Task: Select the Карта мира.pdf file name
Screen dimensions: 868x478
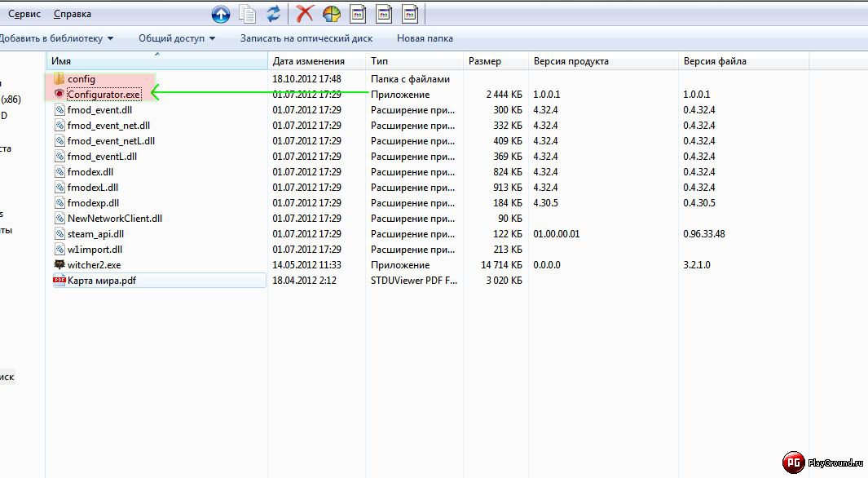Action: (x=102, y=281)
